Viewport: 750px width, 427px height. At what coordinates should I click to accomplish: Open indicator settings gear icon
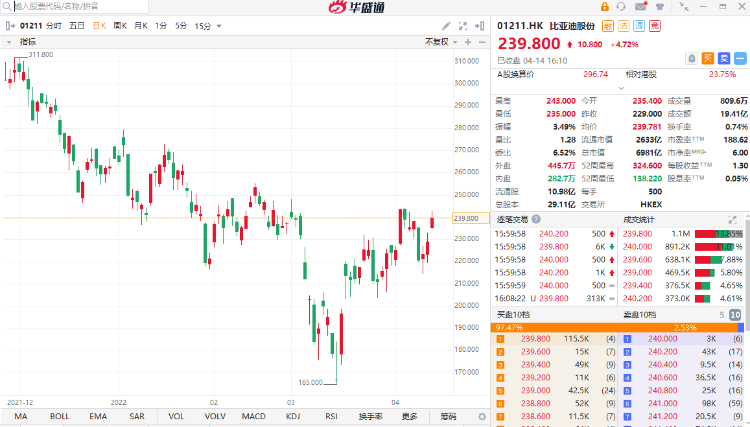coord(482,416)
